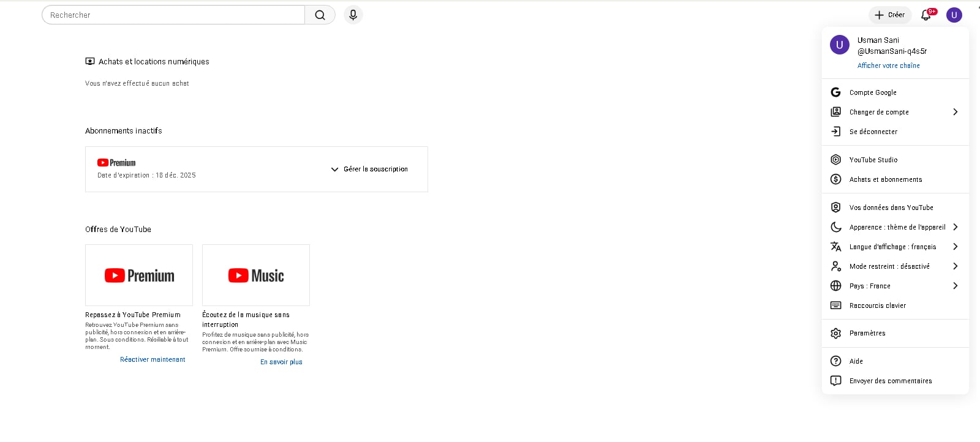Click Réactiver maintenant link
The width and height of the screenshot is (980, 442).
click(x=153, y=360)
